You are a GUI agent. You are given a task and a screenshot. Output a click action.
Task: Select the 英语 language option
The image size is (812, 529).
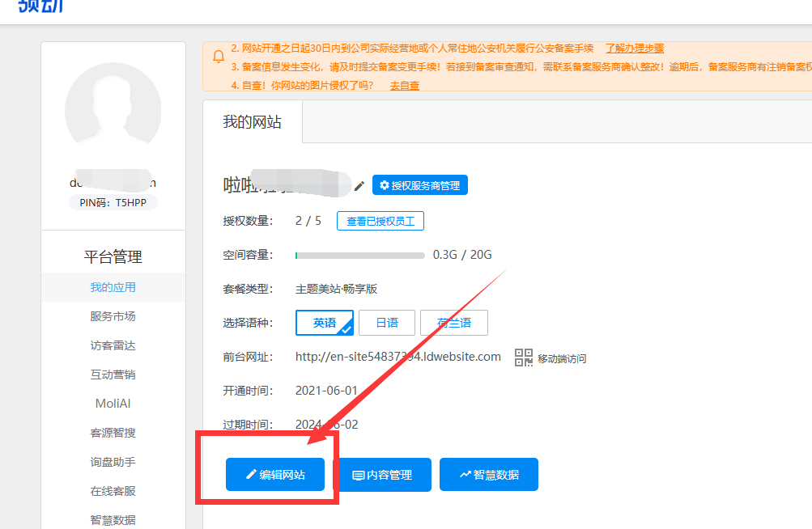pyautogui.click(x=325, y=323)
